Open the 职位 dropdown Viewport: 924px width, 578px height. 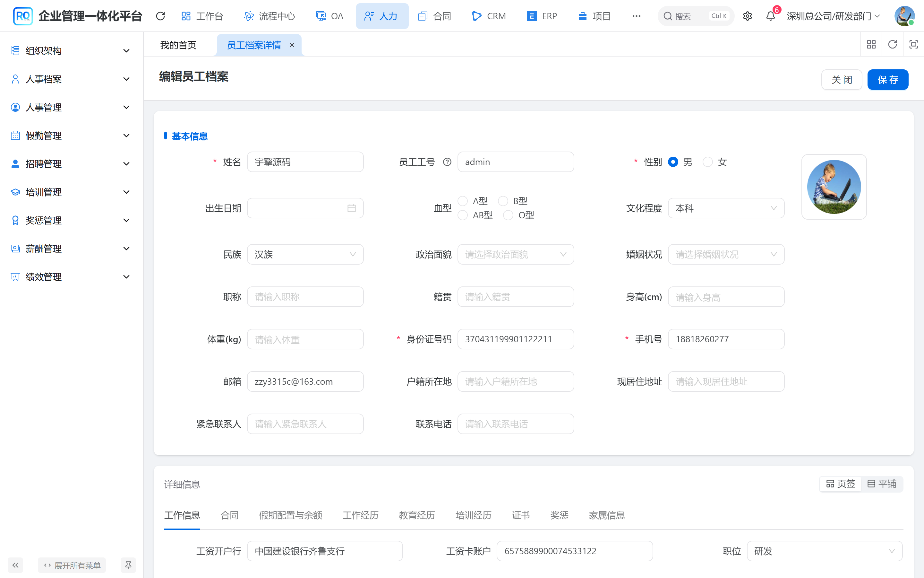[x=824, y=551]
